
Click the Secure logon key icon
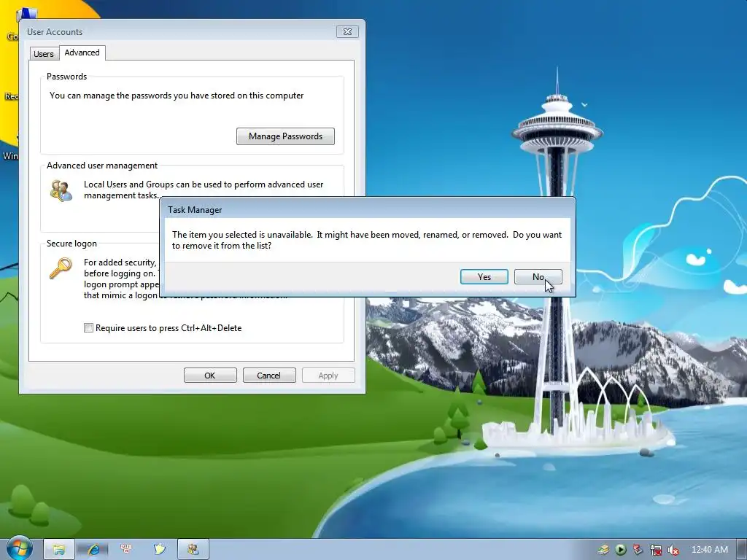61,268
